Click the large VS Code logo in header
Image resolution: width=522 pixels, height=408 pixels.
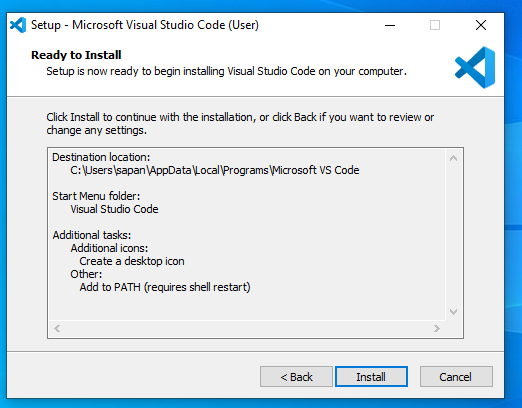(475, 67)
